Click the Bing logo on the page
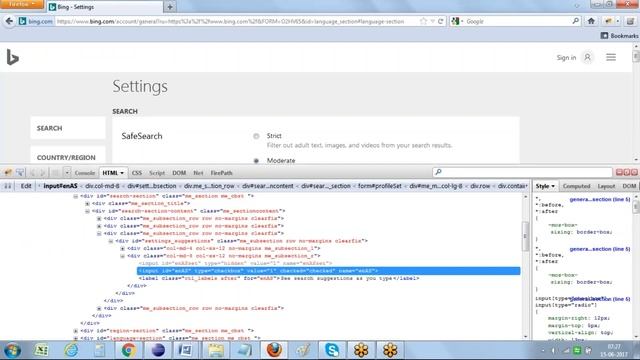Viewport: 640px width, 360px height. 13,57
